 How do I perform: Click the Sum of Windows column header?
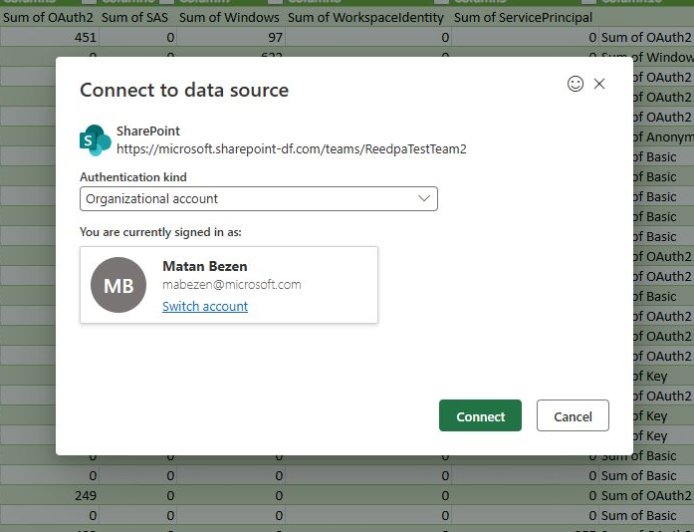point(229,18)
